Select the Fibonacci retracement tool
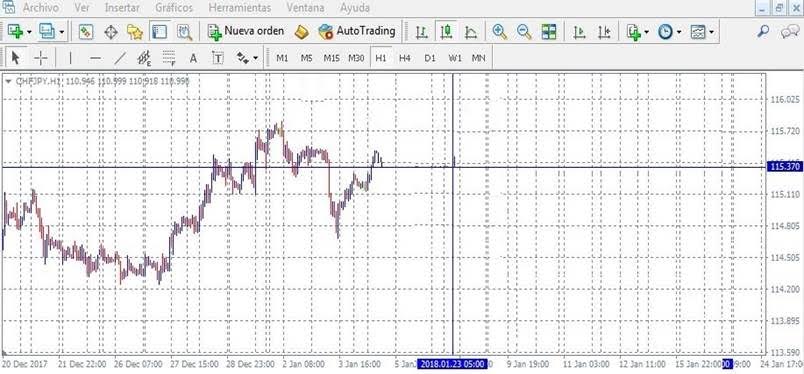The height and width of the screenshot is (374, 804). click(x=169, y=58)
